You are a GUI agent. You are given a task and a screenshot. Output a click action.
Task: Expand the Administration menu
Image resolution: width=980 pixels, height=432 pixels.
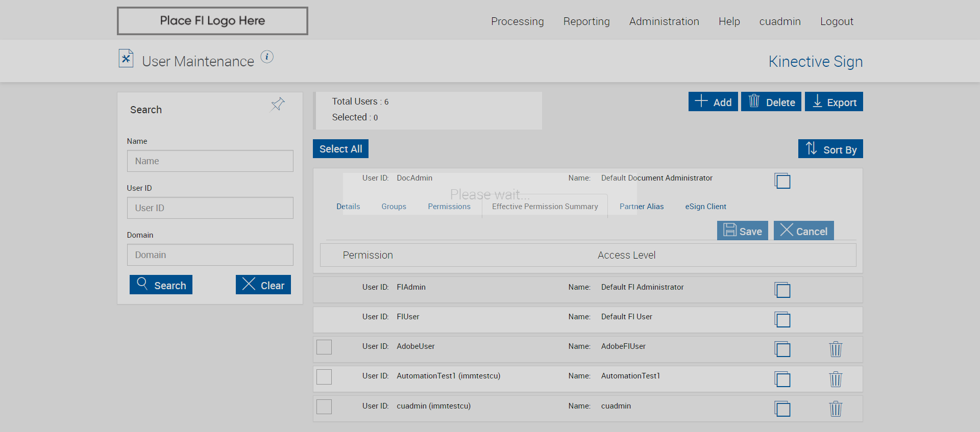pos(664,21)
